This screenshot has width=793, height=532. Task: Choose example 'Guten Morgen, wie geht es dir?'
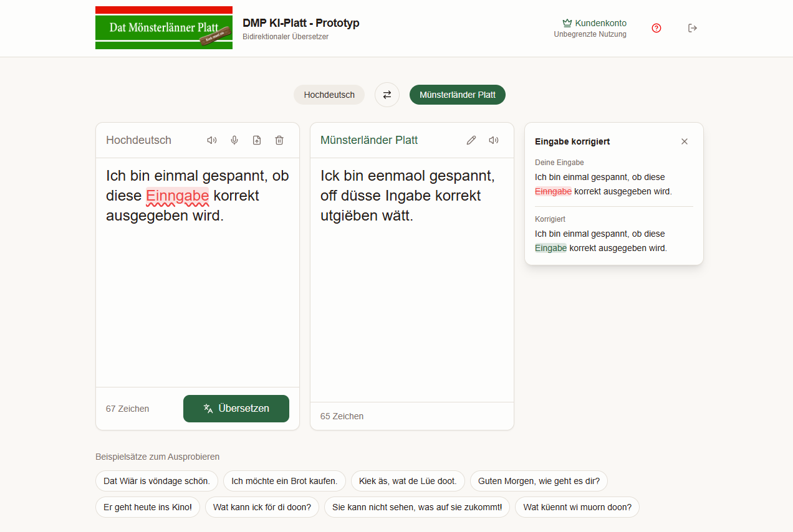point(539,481)
